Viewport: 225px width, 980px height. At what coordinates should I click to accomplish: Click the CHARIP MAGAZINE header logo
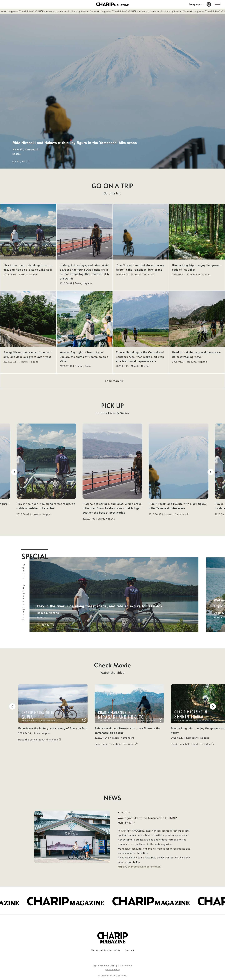pos(112,5)
